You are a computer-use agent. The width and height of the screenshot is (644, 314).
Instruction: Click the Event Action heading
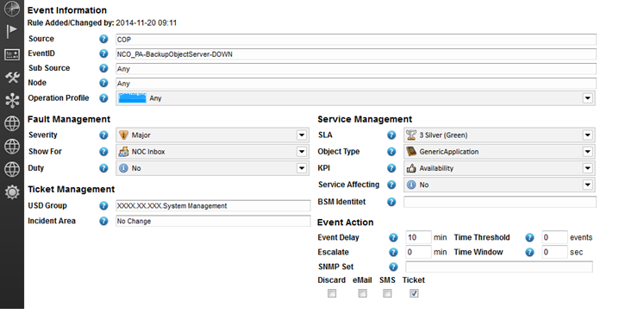(346, 223)
